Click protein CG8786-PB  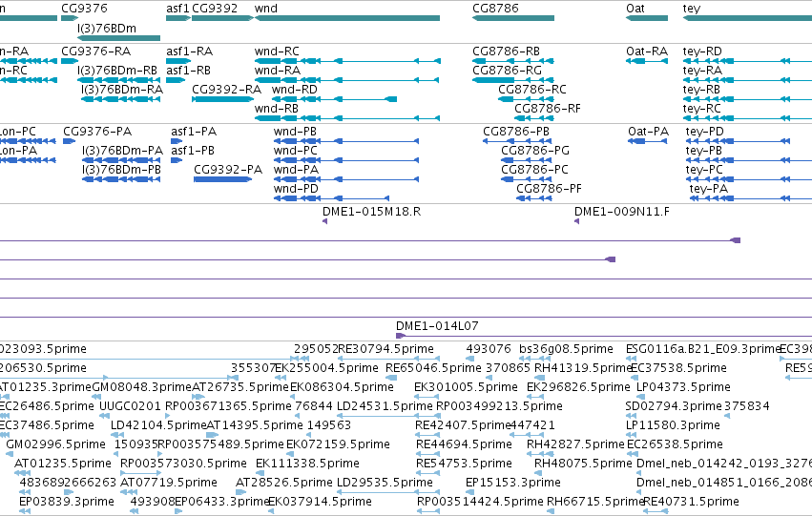coord(517,141)
